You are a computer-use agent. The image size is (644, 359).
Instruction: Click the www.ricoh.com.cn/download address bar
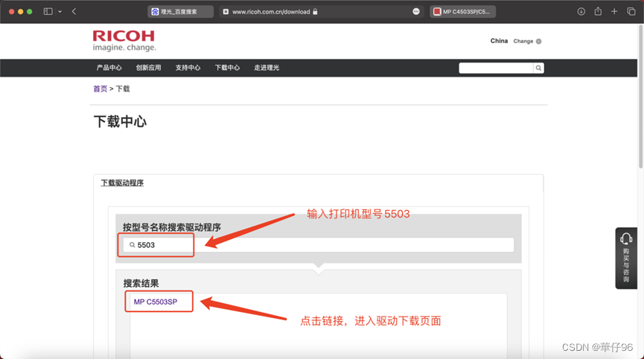(x=322, y=11)
